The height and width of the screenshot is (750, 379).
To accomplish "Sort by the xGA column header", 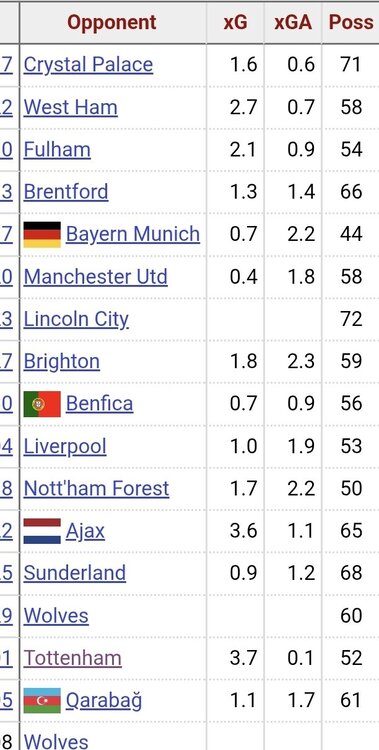I will point(293,22).
